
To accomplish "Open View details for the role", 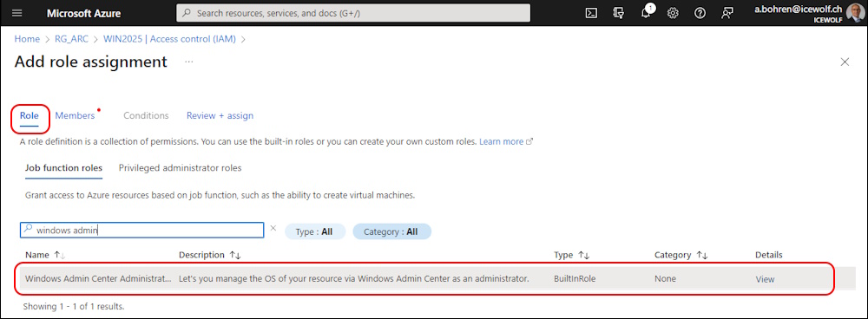I will (765, 279).
